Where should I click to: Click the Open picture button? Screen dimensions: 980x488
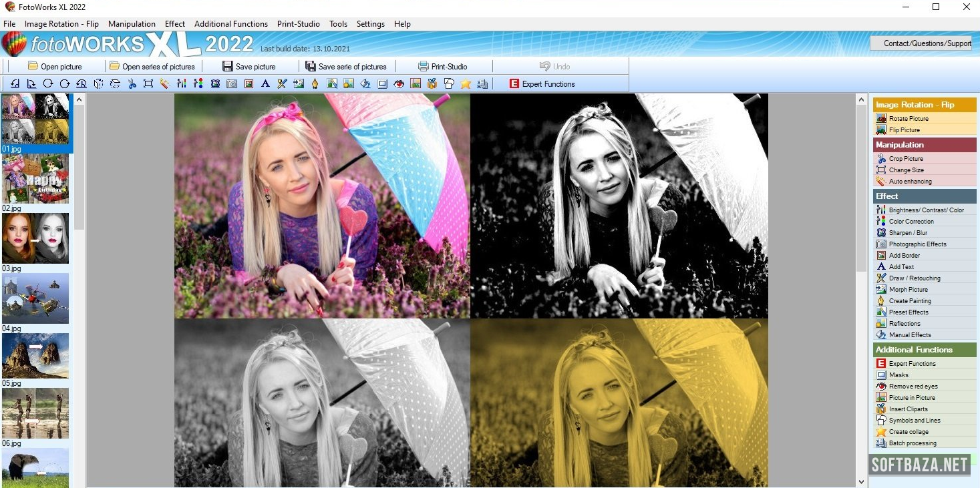click(55, 67)
